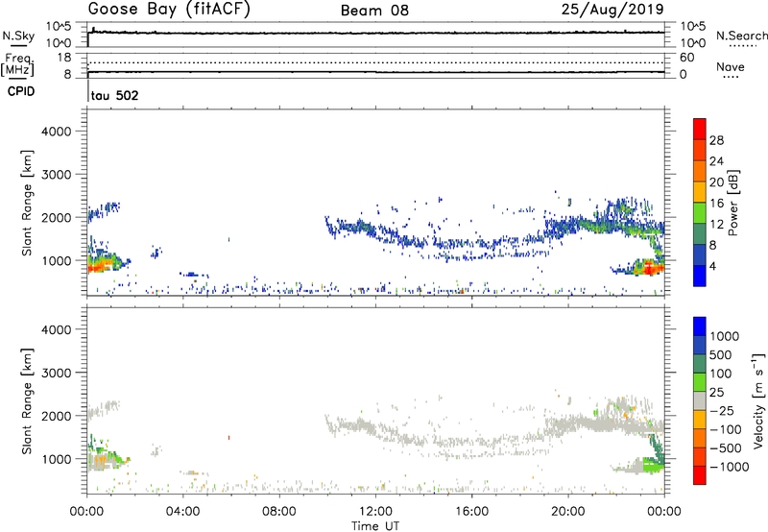Pick the red top segment of power colorbar
The image size is (768, 532).
700,129
